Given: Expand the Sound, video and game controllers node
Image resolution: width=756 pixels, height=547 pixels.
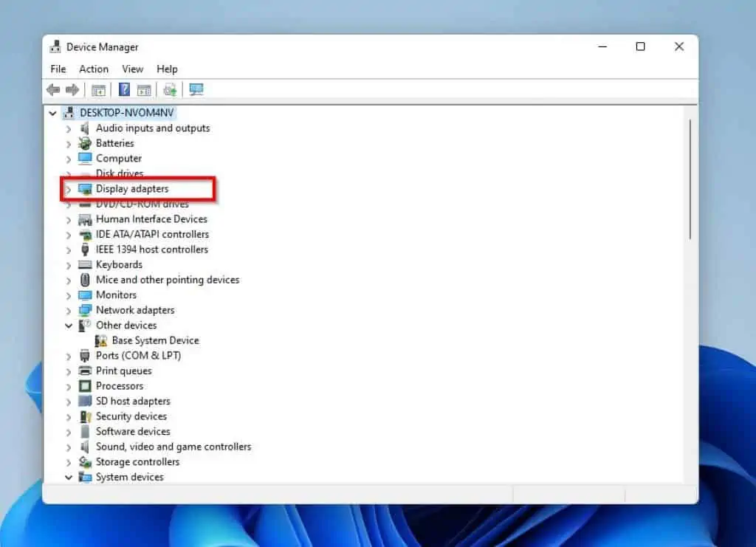Looking at the screenshot, I should tap(69, 447).
